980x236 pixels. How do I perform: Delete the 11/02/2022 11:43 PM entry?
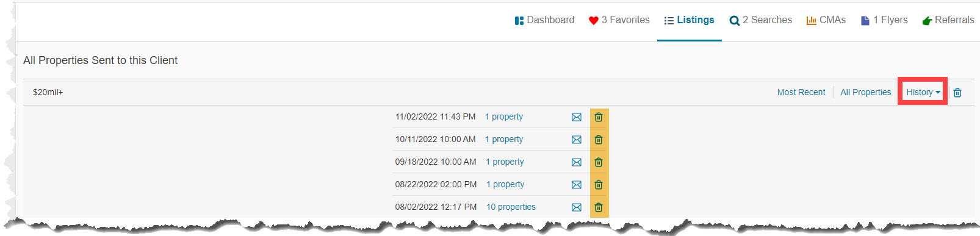click(x=599, y=117)
